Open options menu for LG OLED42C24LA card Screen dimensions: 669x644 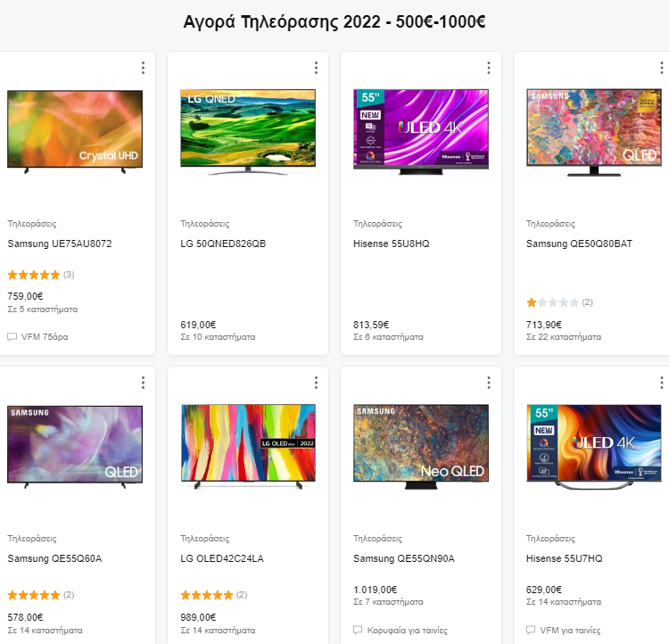(x=316, y=383)
